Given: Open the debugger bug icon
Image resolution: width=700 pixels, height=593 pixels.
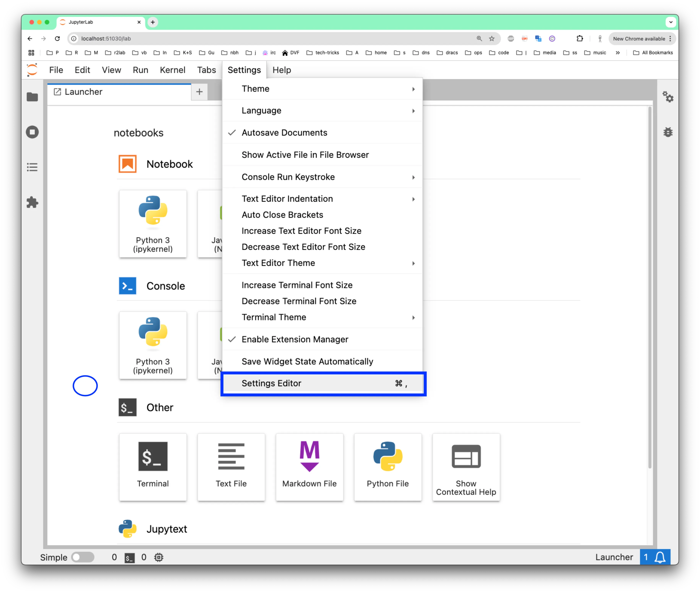Looking at the screenshot, I should pos(668,132).
